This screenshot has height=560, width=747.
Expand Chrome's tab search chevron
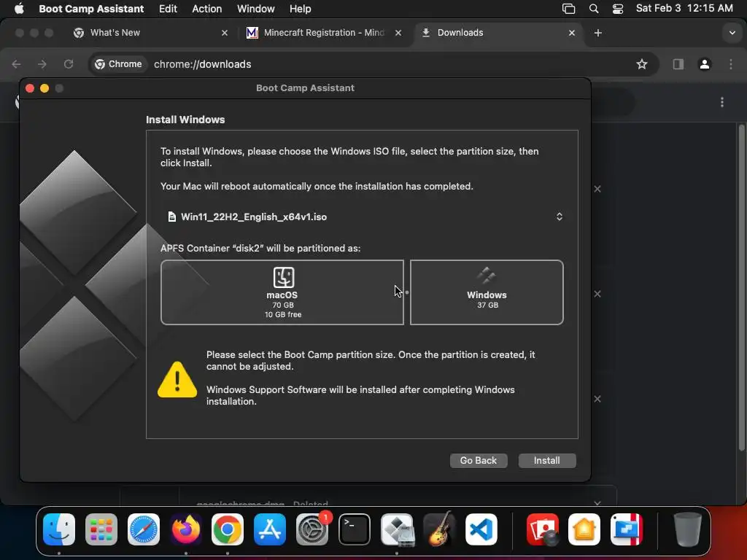pyautogui.click(x=732, y=33)
